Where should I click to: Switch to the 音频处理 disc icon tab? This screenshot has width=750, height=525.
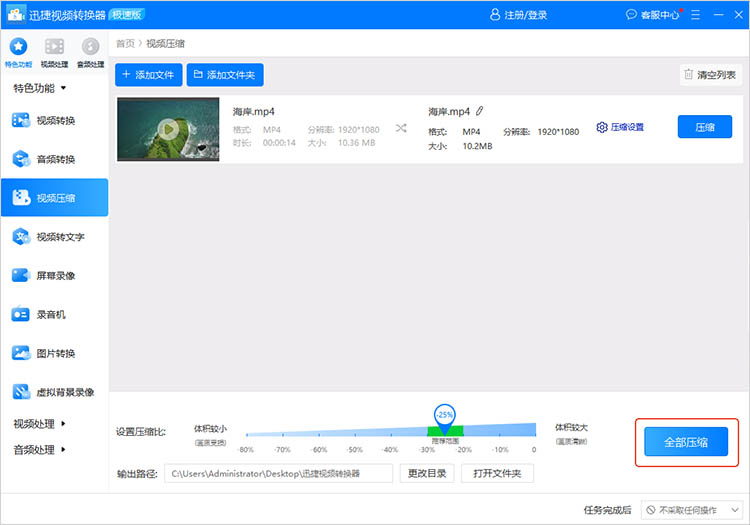click(x=90, y=53)
